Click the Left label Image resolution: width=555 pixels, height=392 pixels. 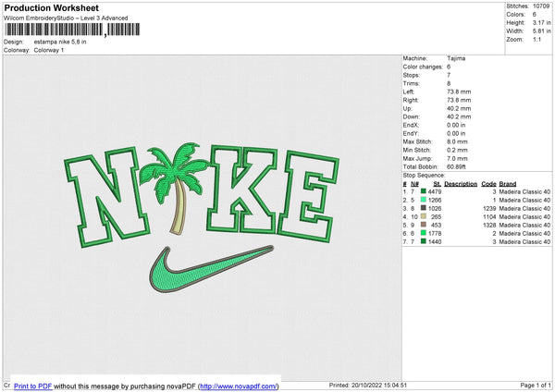point(408,92)
